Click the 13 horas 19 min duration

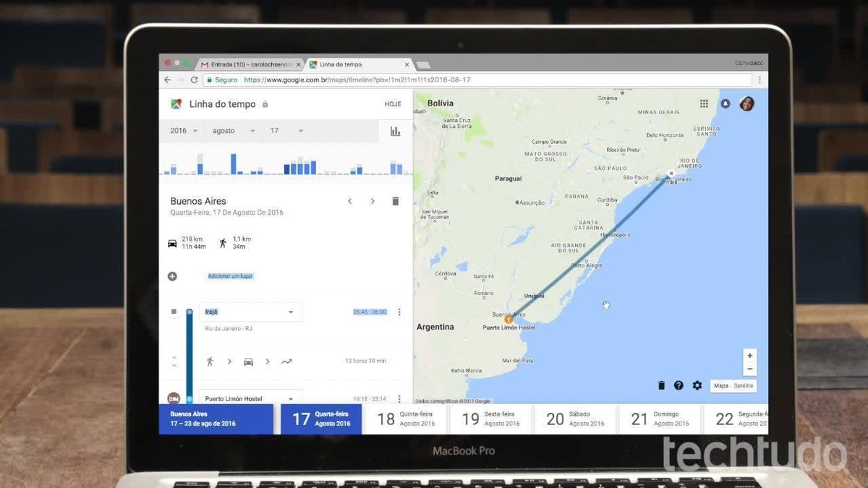[365, 361]
